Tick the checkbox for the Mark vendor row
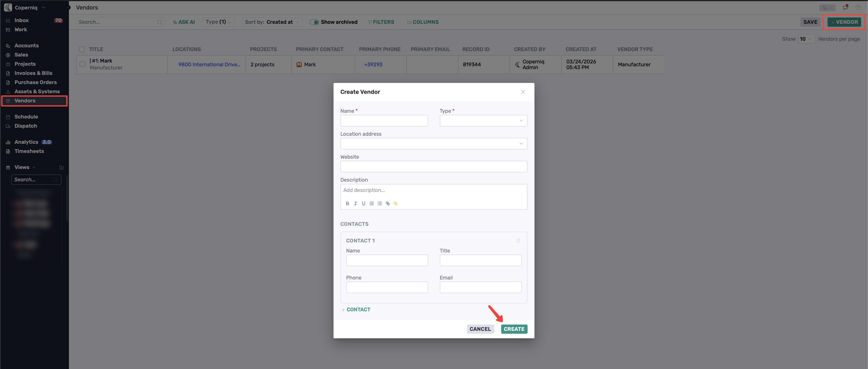Screen dimensions: 868x369 (x=82, y=64)
